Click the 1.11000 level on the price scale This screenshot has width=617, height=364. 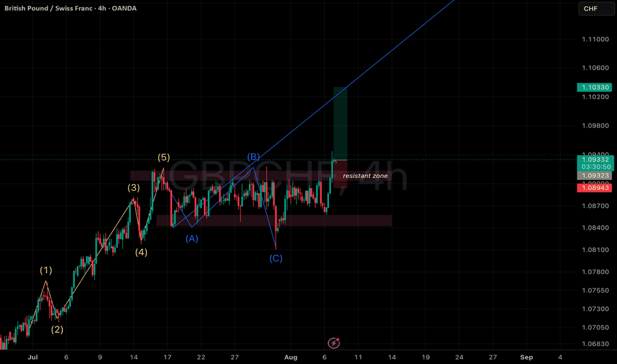click(x=595, y=39)
